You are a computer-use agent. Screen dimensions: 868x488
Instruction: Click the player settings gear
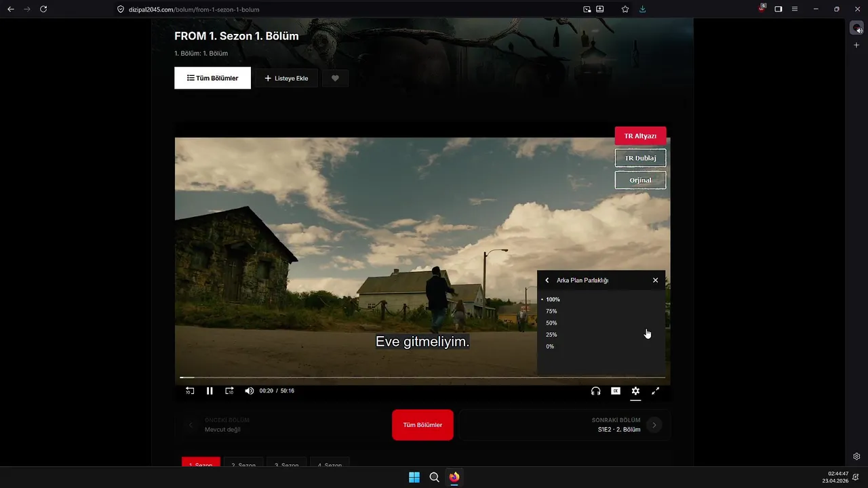[x=635, y=391]
